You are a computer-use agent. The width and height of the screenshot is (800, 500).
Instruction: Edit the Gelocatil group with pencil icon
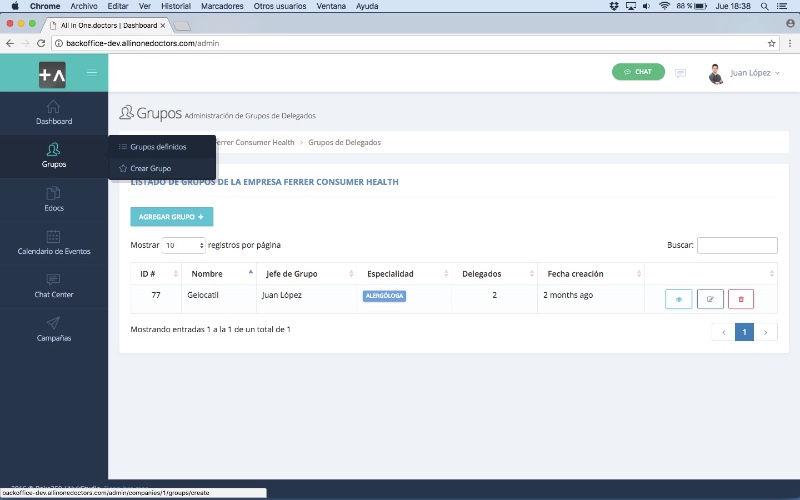point(710,299)
